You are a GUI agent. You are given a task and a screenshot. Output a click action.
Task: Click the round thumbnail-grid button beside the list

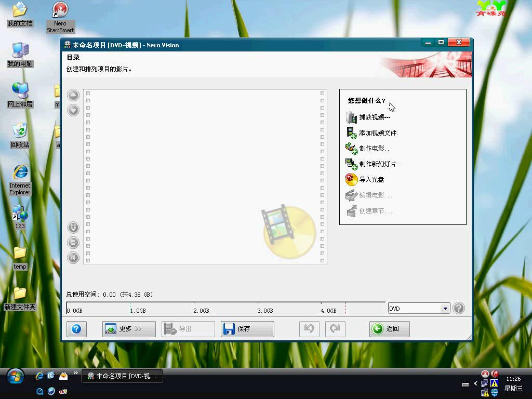[73, 228]
